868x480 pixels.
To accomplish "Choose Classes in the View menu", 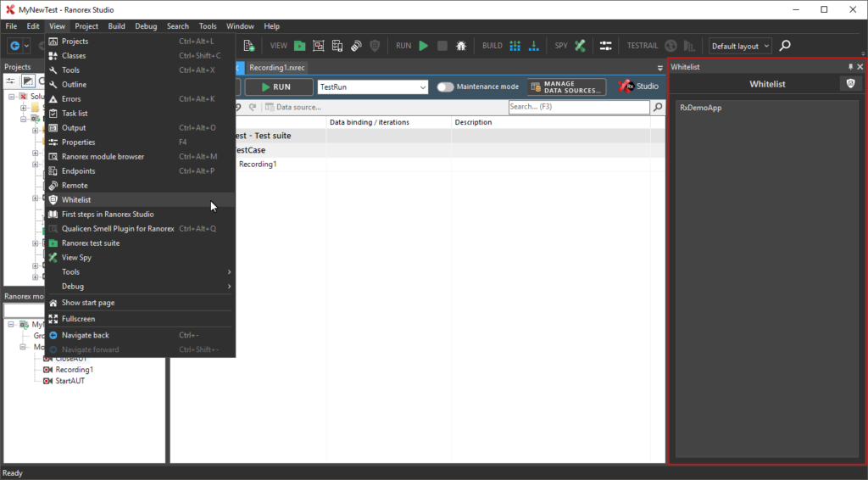I will (x=140, y=55).
